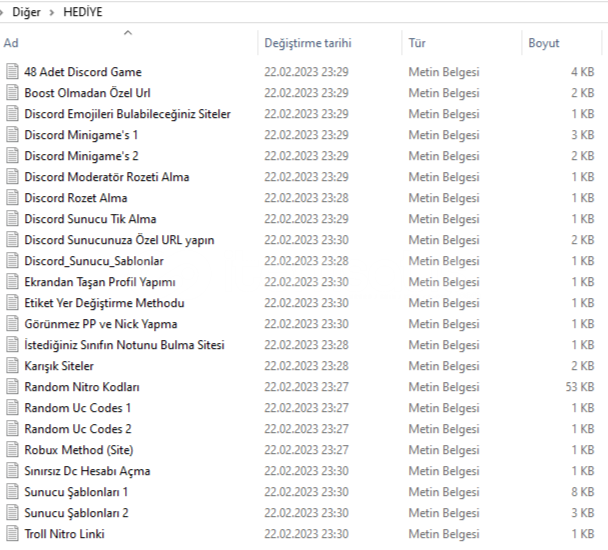Click the icon of Etiket Yer Değiştirme Methodu
608x550 pixels.
(12, 303)
